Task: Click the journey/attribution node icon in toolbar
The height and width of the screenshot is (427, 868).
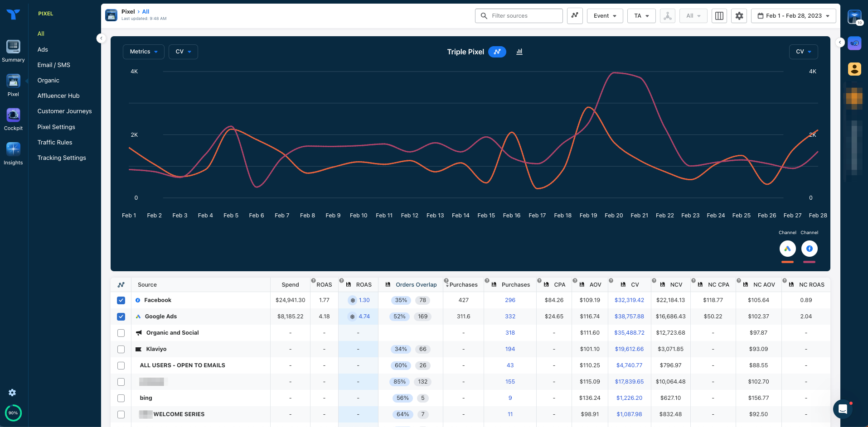Action: 667,15
